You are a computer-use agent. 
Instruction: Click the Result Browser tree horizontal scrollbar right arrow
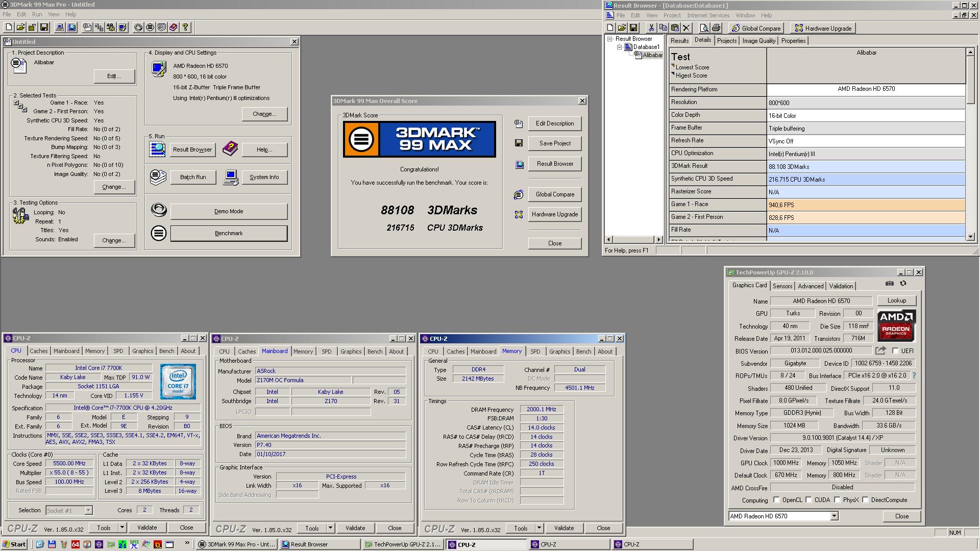tap(658, 239)
